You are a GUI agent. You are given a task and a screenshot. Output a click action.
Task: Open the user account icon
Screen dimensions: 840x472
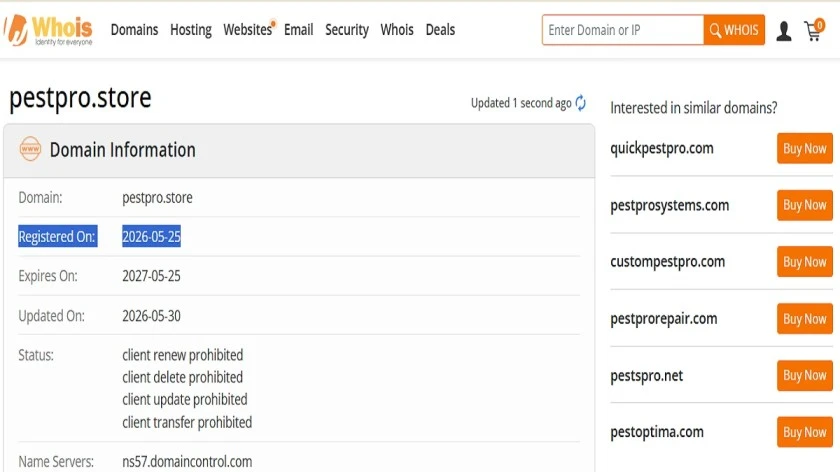[784, 31]
